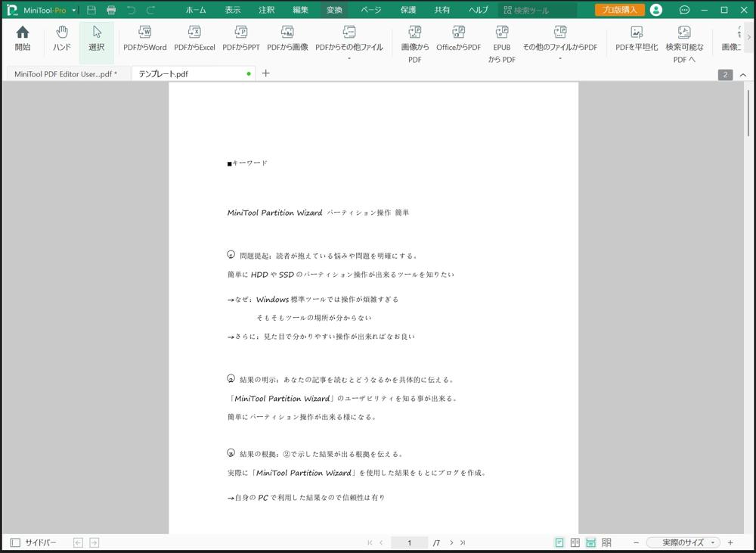Open the EPUBからPDF converter
Screen dimensions: 756x553
click(501, 45)
